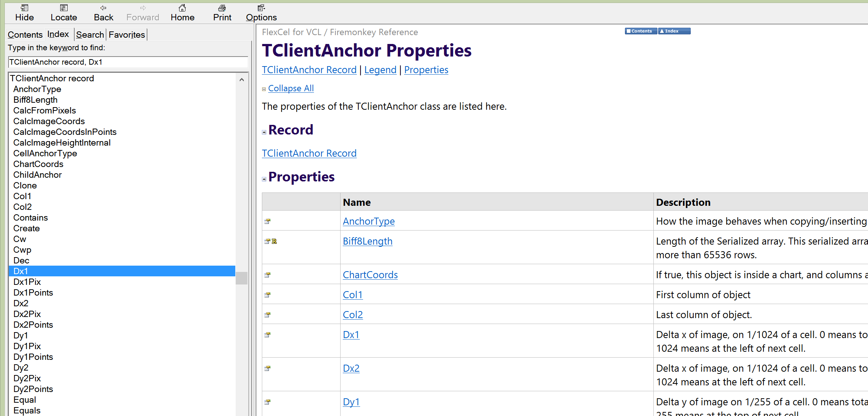Click the Locate toolbar icon

(64, 13)
